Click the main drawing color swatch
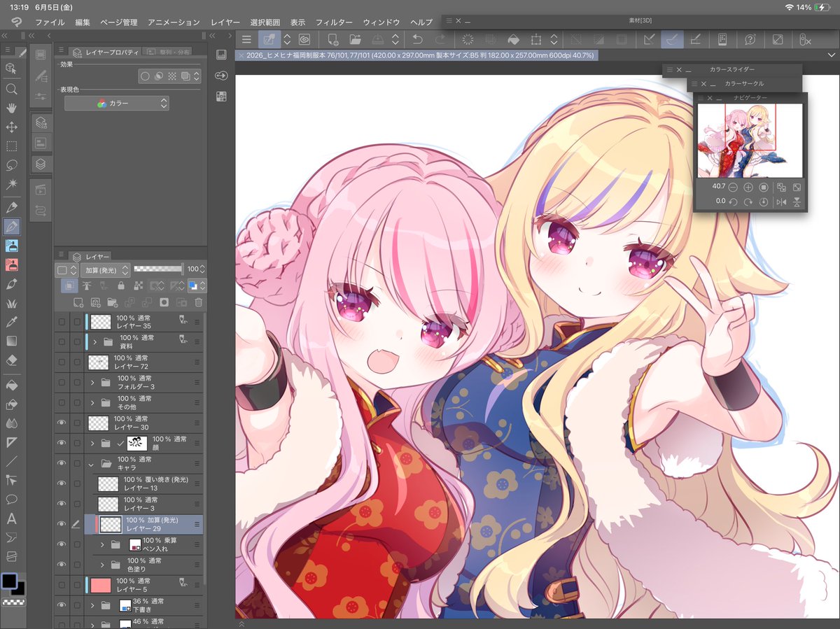The width and height of the screenshot is (840, 629). [9, 581]
